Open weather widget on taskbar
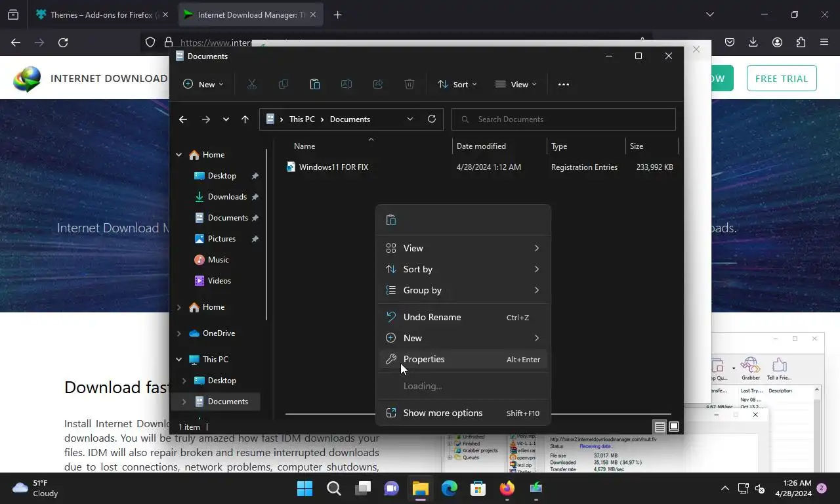 click(35, 488)
